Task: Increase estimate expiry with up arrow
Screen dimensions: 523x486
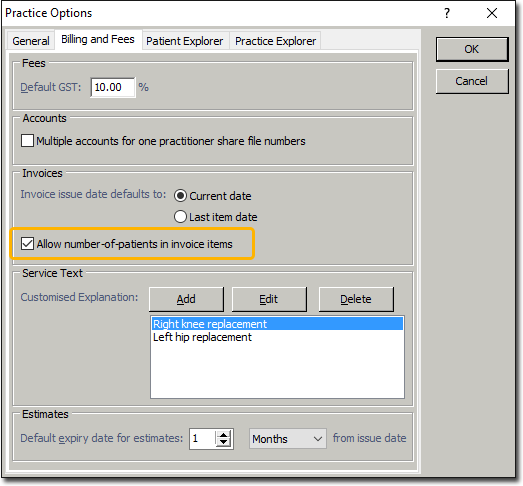Action: (x=223, y=435)
